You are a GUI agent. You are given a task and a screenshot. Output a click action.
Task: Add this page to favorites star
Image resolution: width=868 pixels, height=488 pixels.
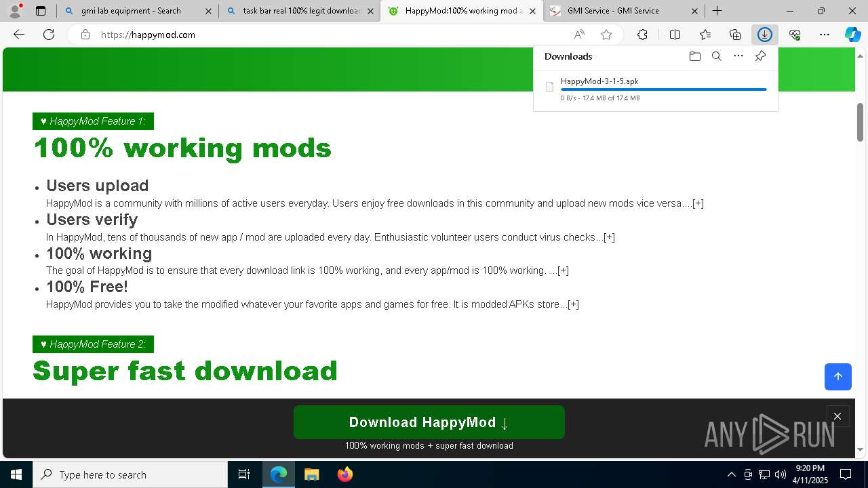pyautogui.click(x=606, y=35)
